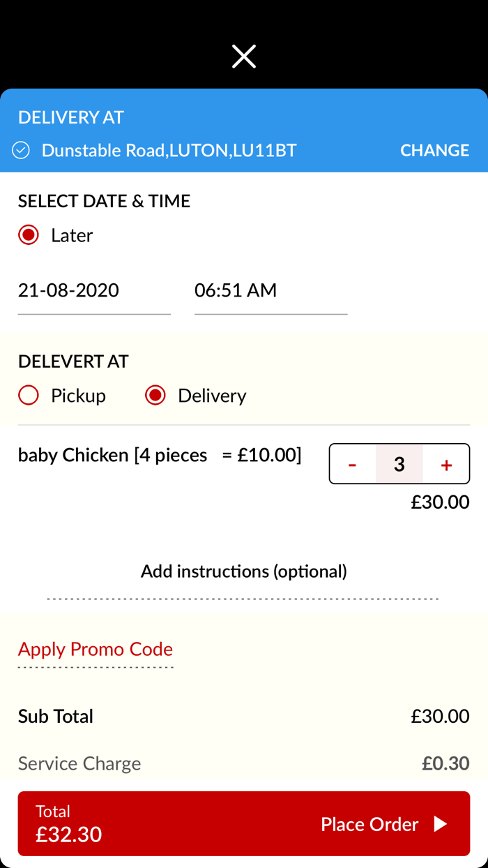Select the Delivery radio option
This screenshot has height=868, width=488.
(x=155, y=395)
